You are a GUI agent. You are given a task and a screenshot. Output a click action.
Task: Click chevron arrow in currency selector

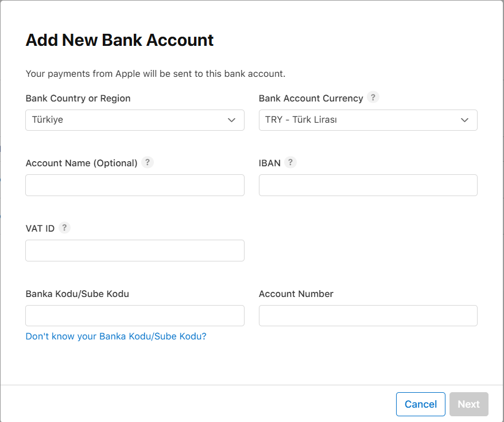tap(464, 120)
